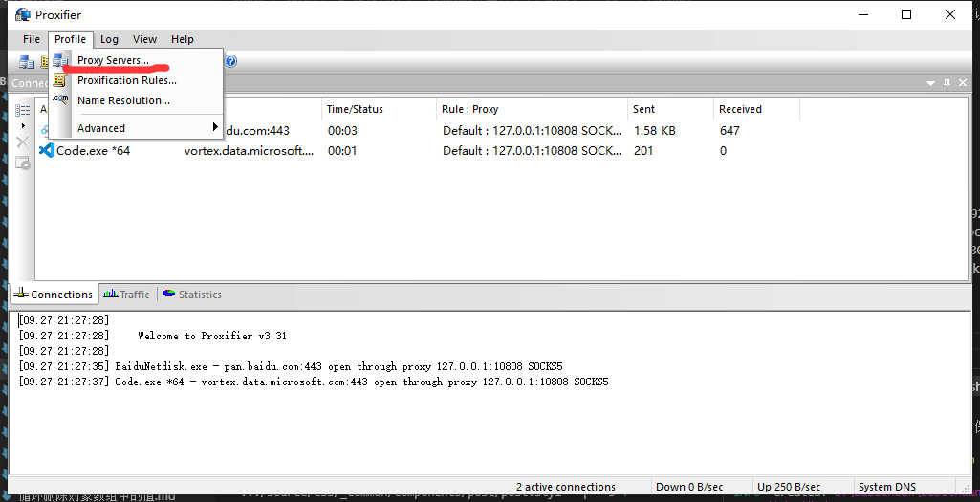Pin the Connections panel with pushpin icon

tap(947, 83)
